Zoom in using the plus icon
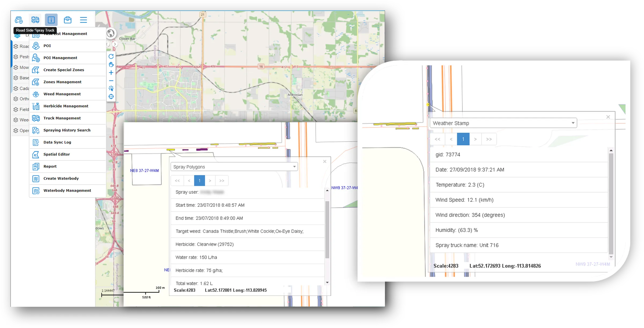Screen dimensions: 644x328 (111, 73)
